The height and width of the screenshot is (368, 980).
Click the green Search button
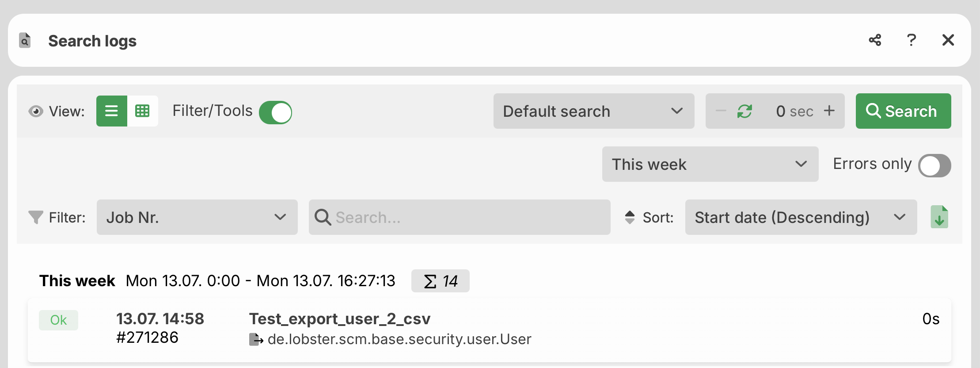(903, 111)
